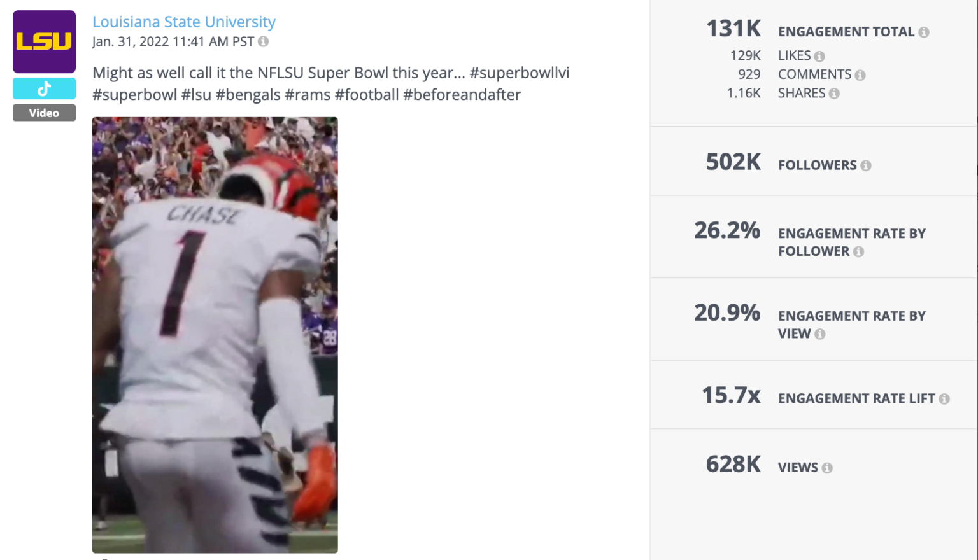Open the TikTok video thumbnail
This screenshot has height=560, width=978.
(x=215, y=334)
